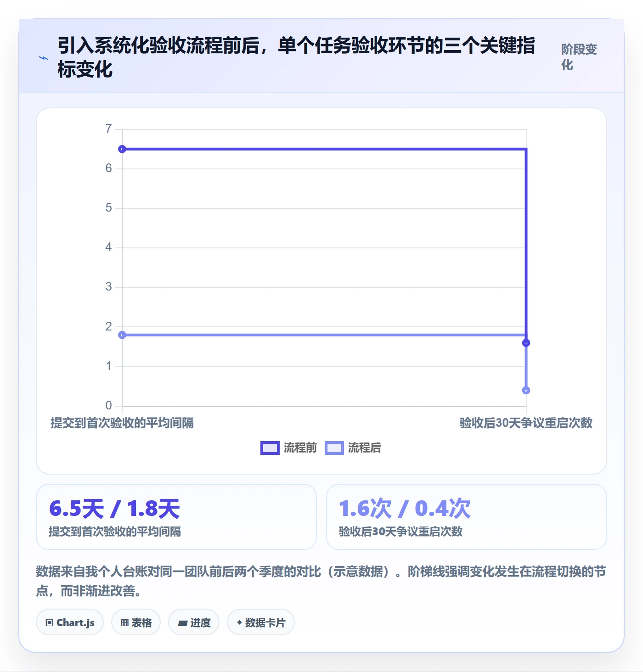Toggle the 流程前 legend series
Image resolution: width=643 pixels, height=672 pixels.
288,448
